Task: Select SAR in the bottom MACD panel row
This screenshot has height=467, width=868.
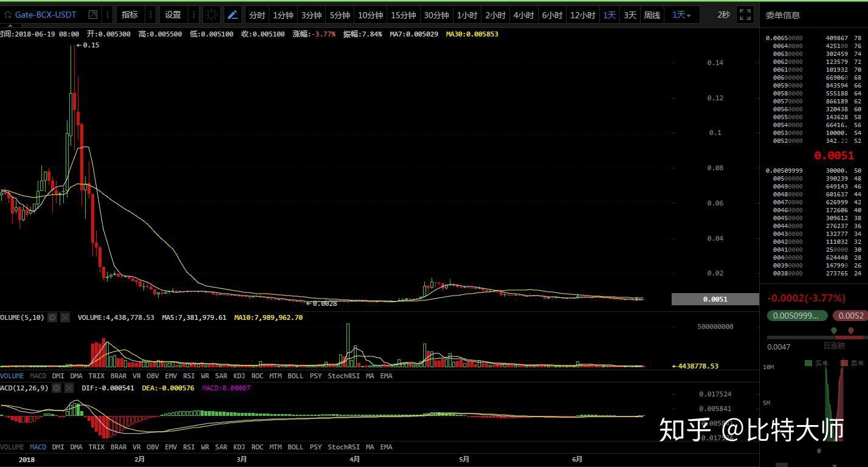Action: 221,447
